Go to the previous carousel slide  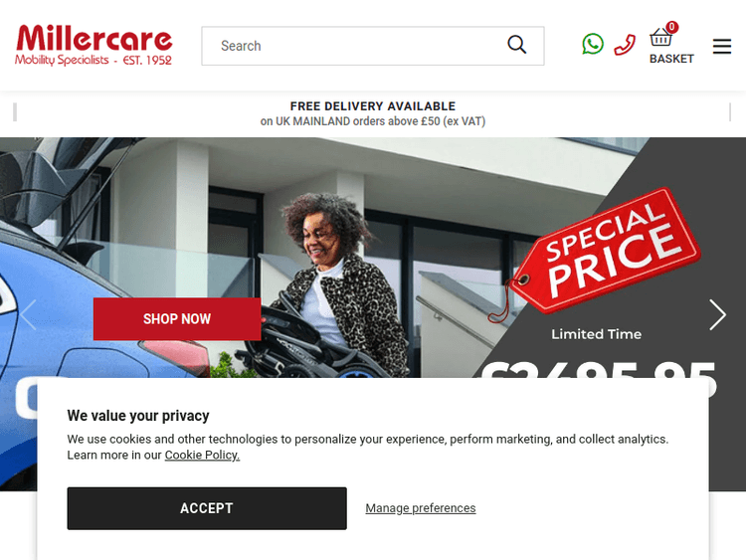(28, 314)
